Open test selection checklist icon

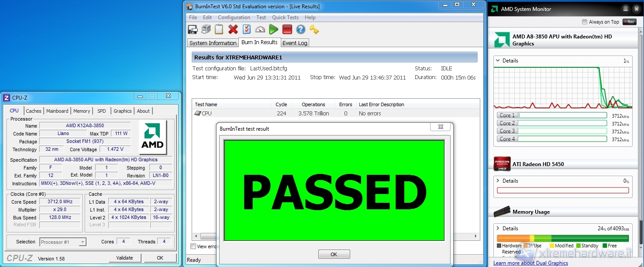click(247, 29)
